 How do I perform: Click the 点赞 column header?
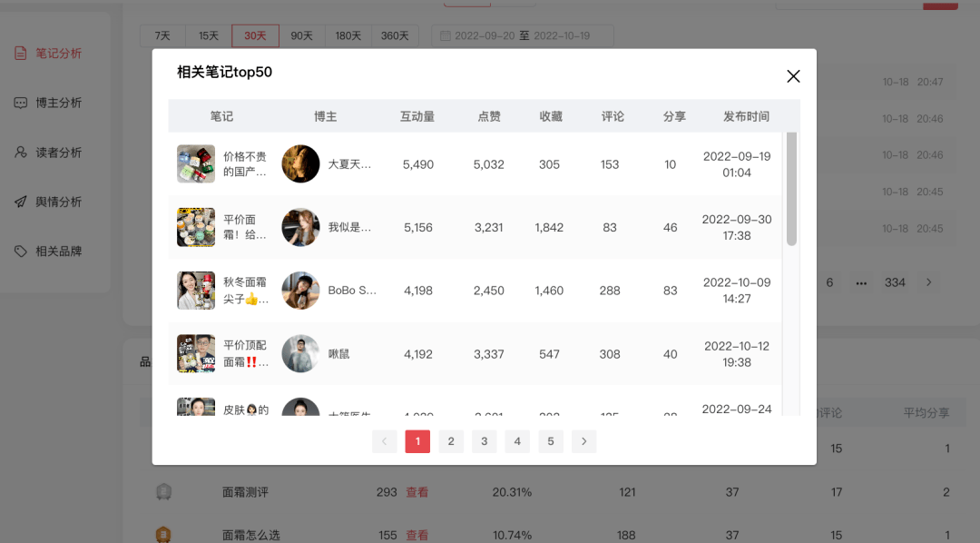point(489,116)
